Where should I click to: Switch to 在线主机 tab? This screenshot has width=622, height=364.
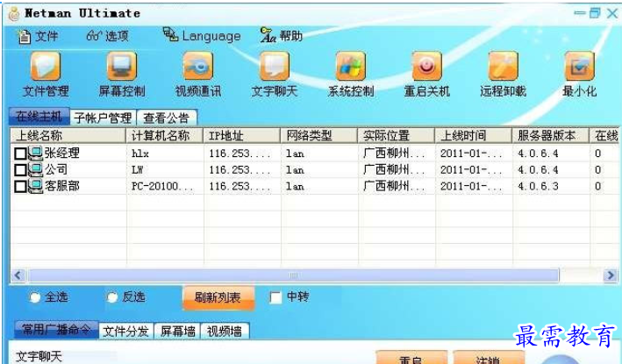coord(39,117)
